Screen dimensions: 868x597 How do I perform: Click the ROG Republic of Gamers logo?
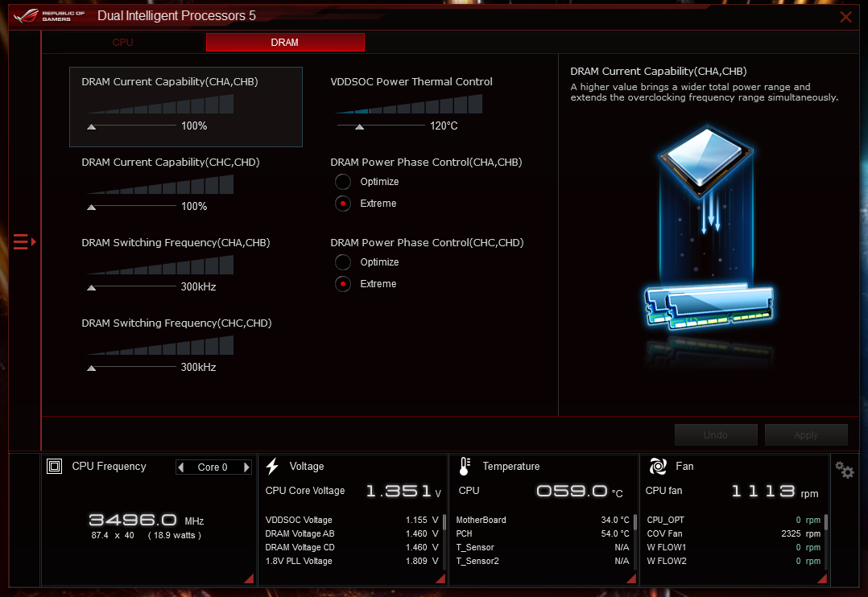(x=49, y=15)
